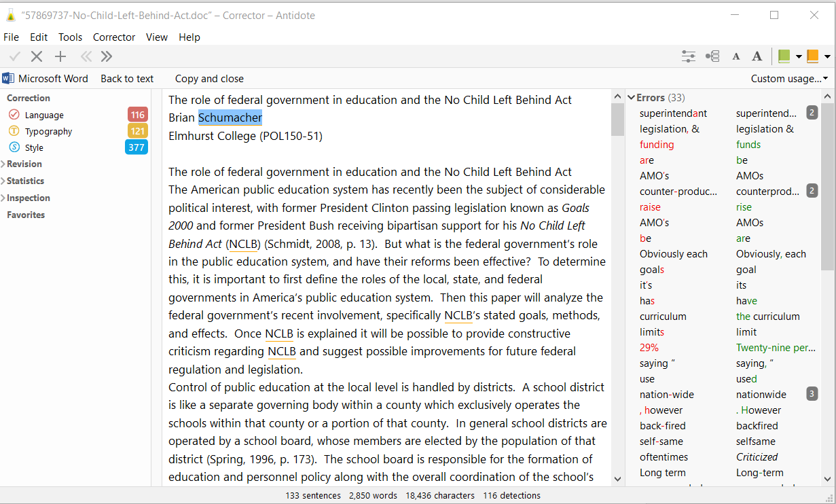Click the Ignore X toolbar icon

pyautogui.click(x=37, y=56)
